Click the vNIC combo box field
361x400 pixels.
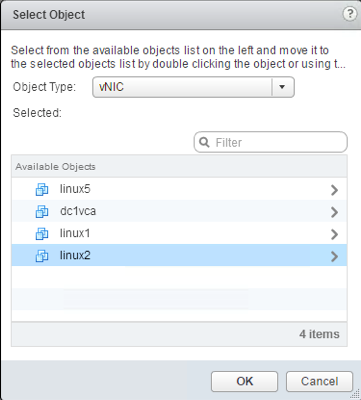[x=193, y=87]
